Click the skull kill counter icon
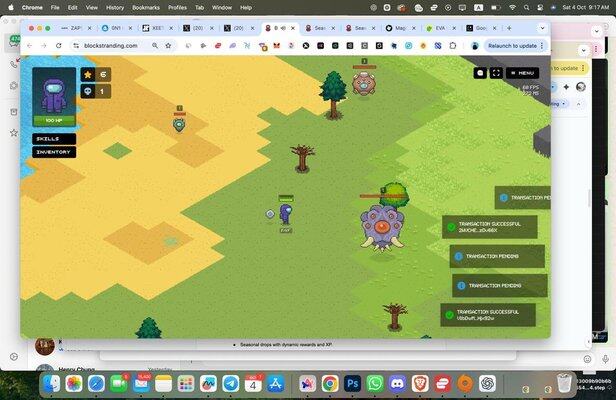Viewport: 616px width, 400px height. pyautogui.click(x=87, y=92)
